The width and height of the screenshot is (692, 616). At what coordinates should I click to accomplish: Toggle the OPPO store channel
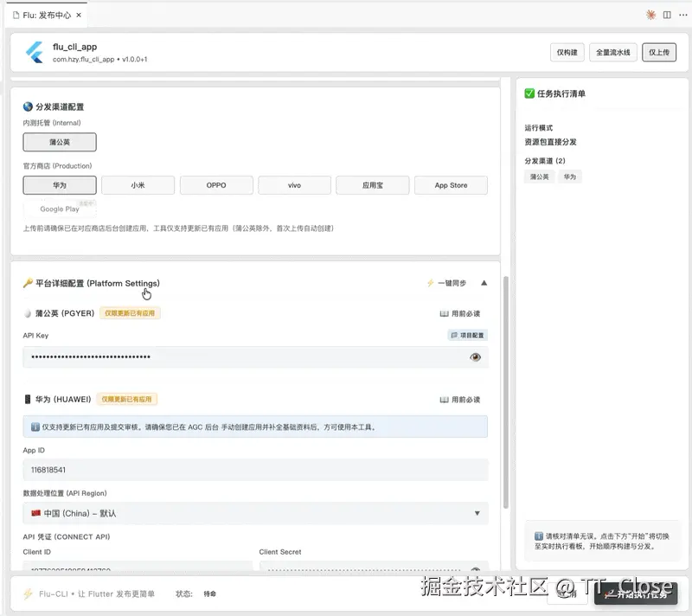click(x=216, y=185)
